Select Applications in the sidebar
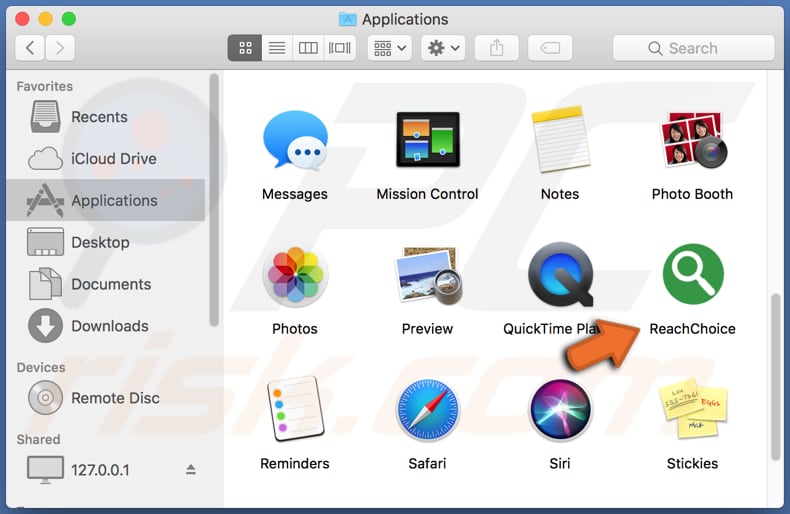The width and height of the screenshot is (790, 514). [x=106, y=200]
